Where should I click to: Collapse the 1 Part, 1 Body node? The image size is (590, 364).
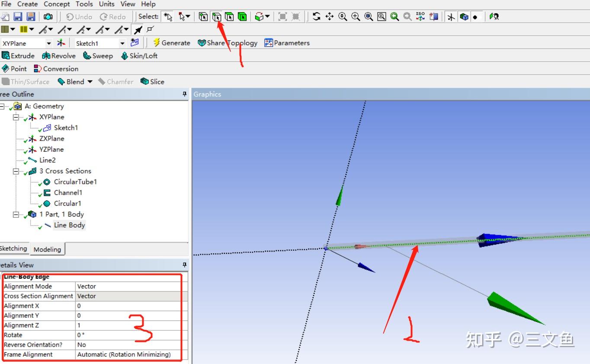pos(16,214)
